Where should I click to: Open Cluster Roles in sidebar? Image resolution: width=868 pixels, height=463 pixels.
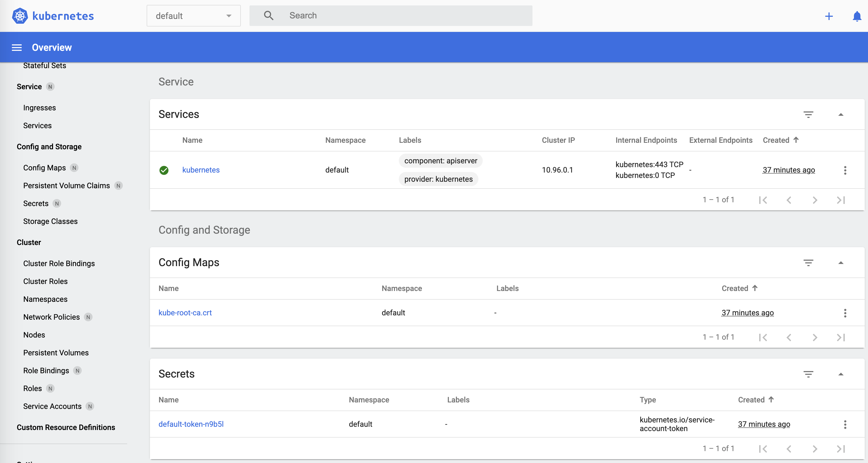(x=45, y=281)
